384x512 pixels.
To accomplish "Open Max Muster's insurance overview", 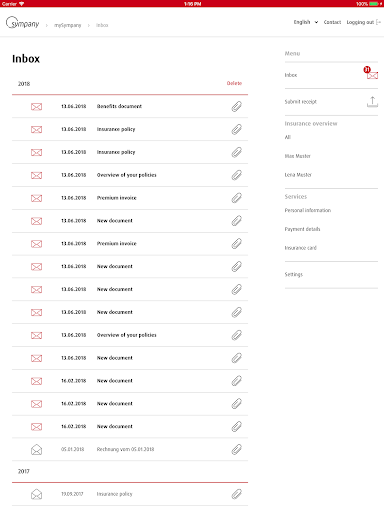I will [298, 156].
